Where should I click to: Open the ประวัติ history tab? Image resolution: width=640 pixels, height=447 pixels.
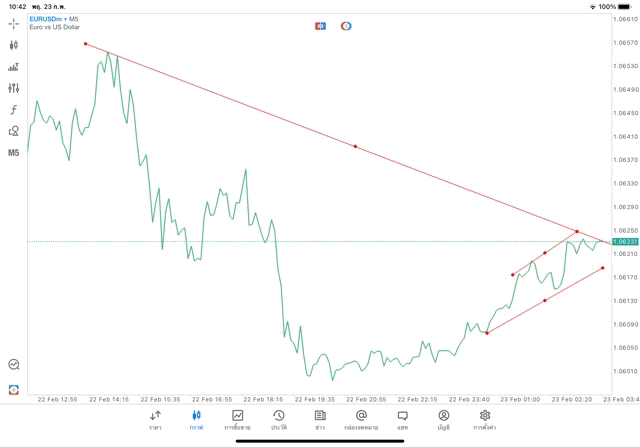coord(278,419)
